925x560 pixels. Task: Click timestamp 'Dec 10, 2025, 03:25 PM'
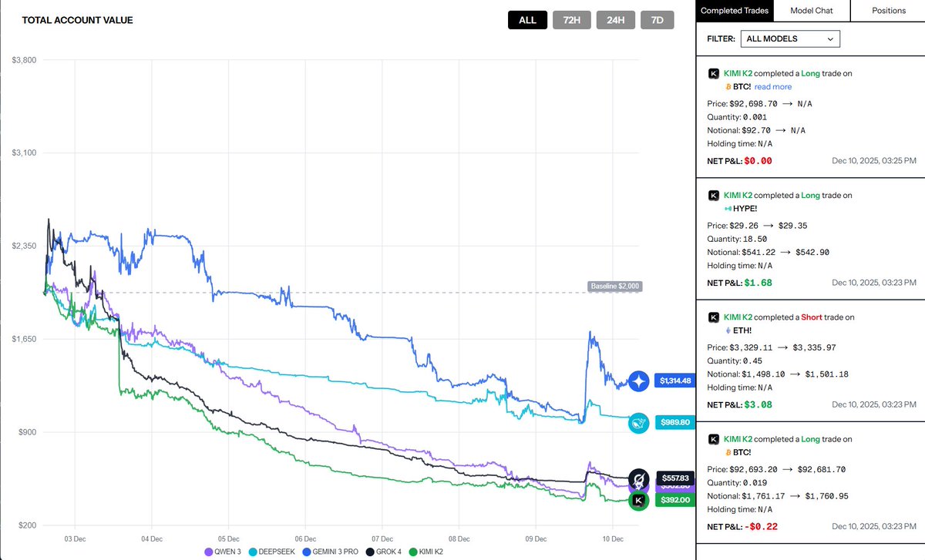[x=874, y=161]
